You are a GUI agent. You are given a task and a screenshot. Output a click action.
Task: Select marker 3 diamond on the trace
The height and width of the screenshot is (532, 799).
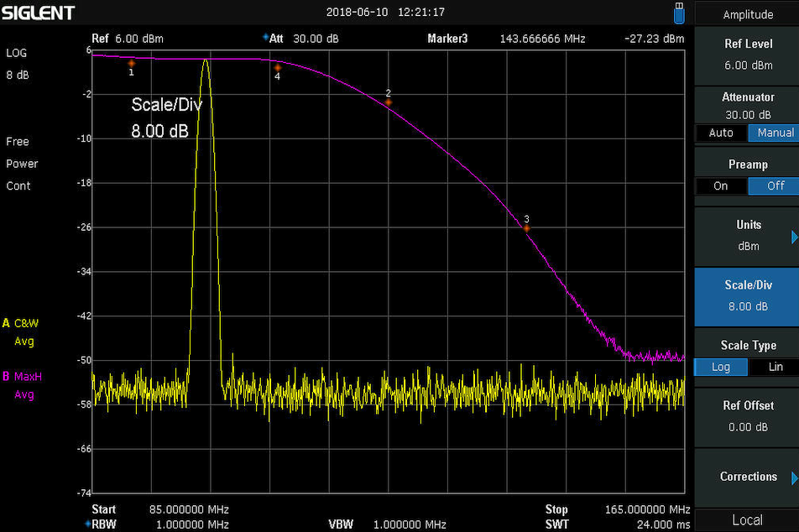pos(526,227)
